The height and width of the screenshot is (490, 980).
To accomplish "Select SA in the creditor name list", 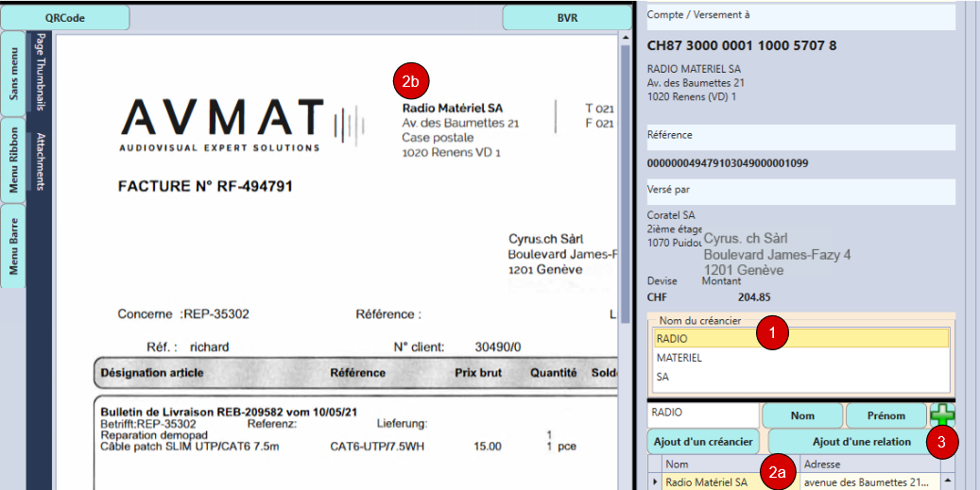I will [x=801, y=378].
